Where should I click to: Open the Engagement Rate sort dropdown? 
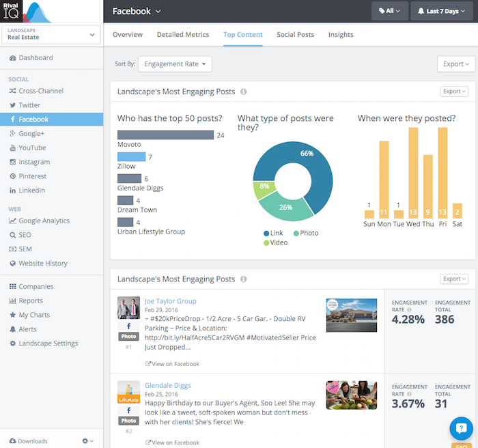(x=175, y=64)
